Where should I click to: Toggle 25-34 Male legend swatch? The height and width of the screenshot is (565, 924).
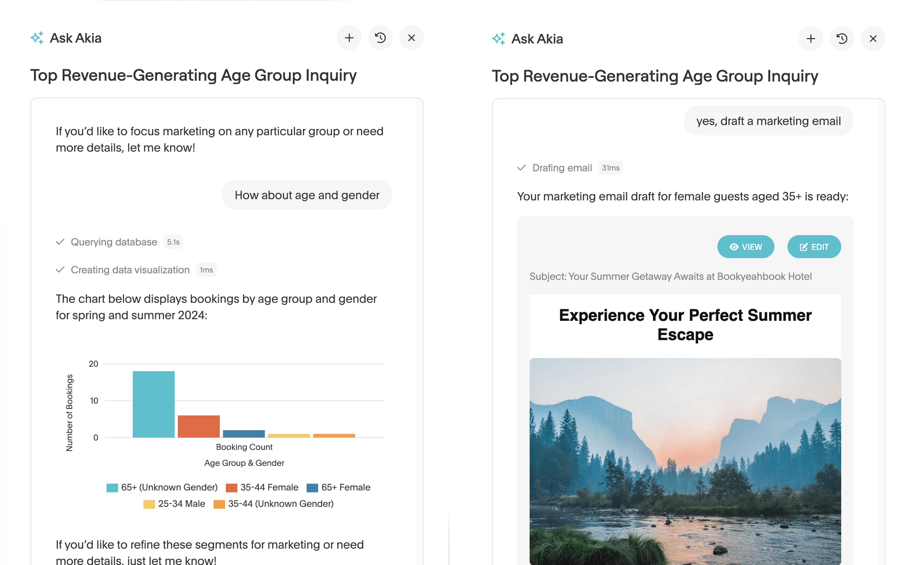(x=149, y=504)
